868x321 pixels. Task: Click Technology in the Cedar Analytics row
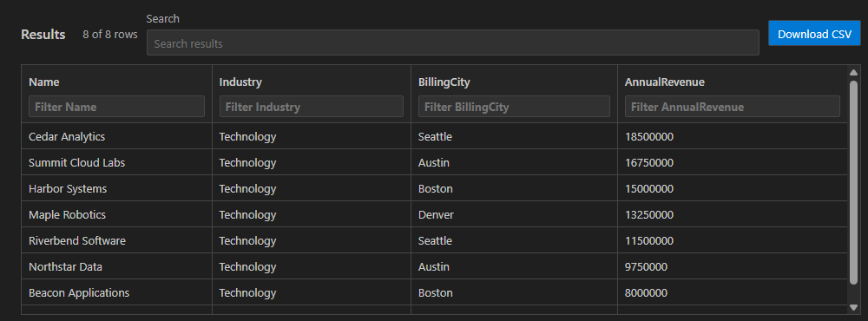click(x=247, y=137)
